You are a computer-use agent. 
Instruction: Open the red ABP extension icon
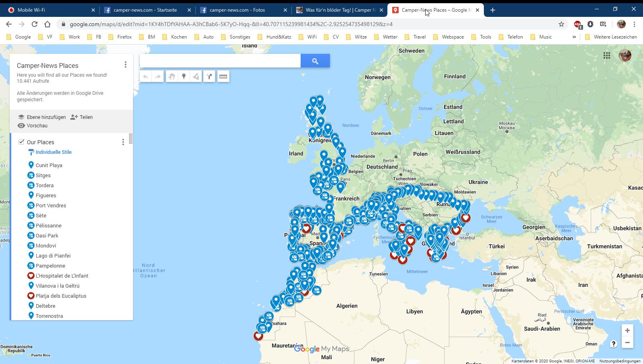(x=577, y=25)
